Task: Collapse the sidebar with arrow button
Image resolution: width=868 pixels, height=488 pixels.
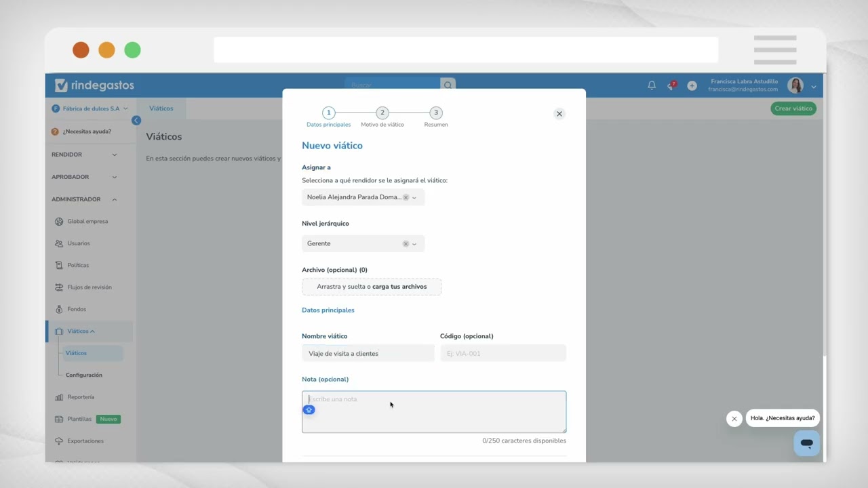Action: point(136,120)
